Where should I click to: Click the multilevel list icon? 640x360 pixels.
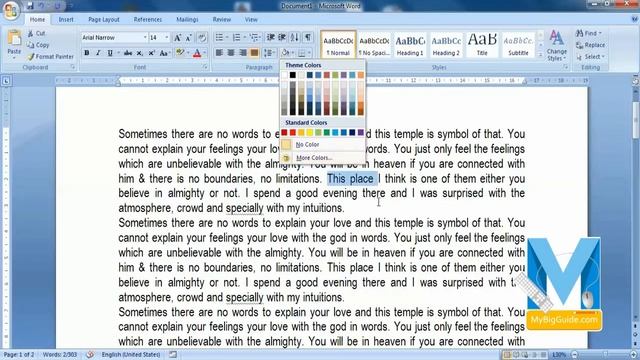click(254, 38)
